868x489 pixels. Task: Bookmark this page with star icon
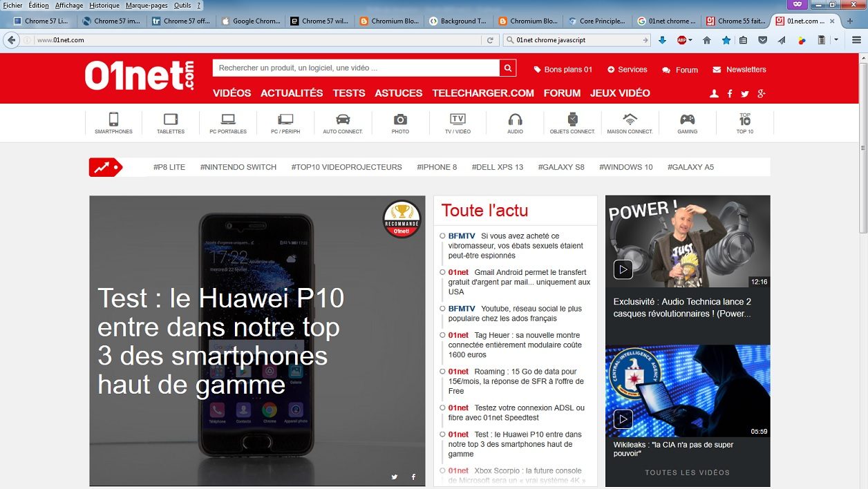click(x=726, y=40)
